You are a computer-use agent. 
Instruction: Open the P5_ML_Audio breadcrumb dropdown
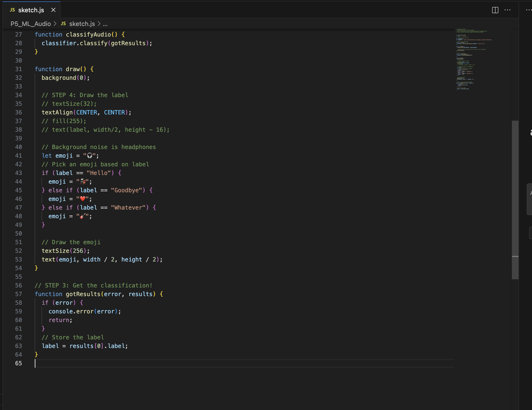coord(31,24)
